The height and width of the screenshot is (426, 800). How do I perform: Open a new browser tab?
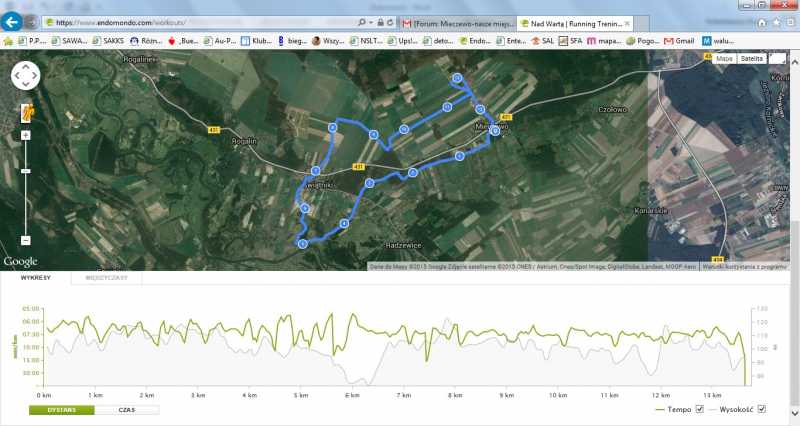[x=641, y=23]
